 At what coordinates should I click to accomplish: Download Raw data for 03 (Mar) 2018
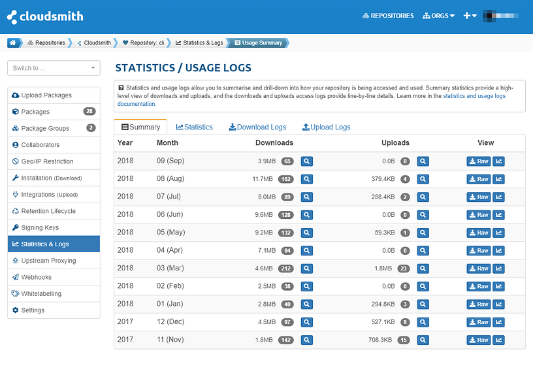[x=479, y=269]
